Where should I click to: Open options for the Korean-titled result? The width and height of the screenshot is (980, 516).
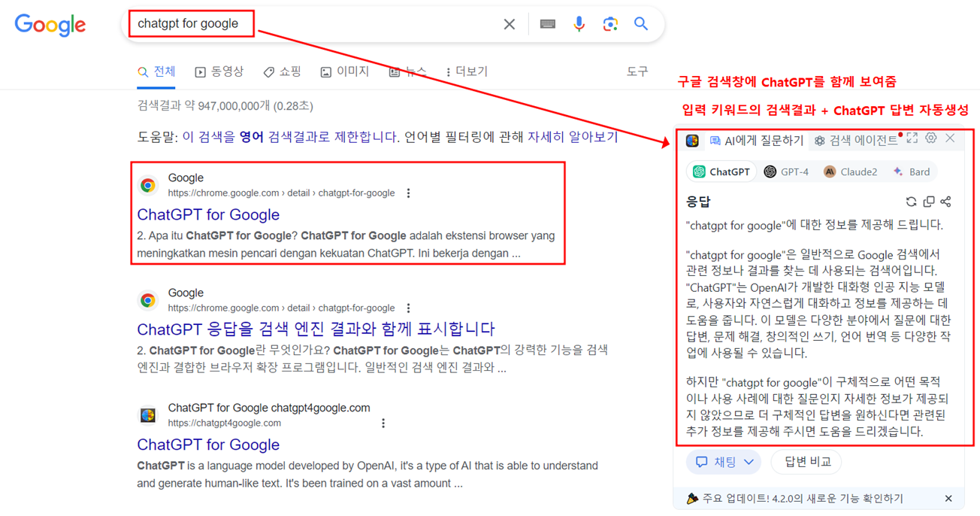[x=408, y=308]
